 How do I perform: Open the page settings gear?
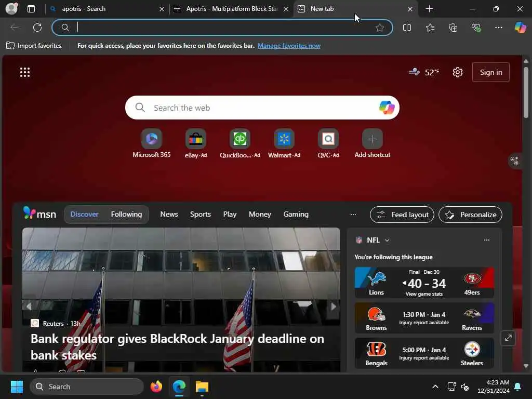[x=458, y=72]
